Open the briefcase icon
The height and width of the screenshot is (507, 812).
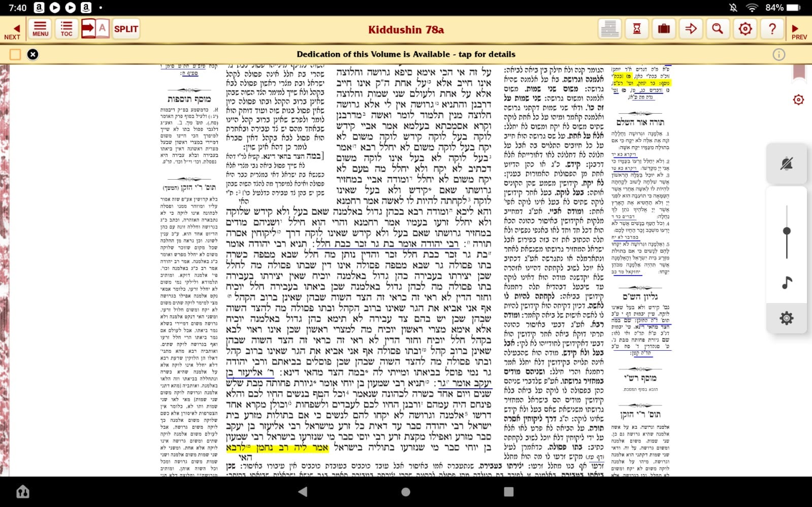pos(664,29)
